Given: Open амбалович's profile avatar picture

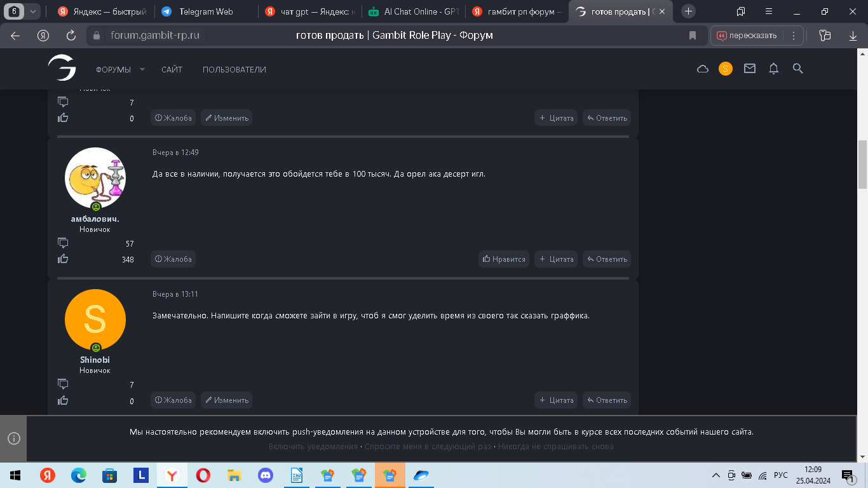Looking at the screenshot, I should coord(95,178).
